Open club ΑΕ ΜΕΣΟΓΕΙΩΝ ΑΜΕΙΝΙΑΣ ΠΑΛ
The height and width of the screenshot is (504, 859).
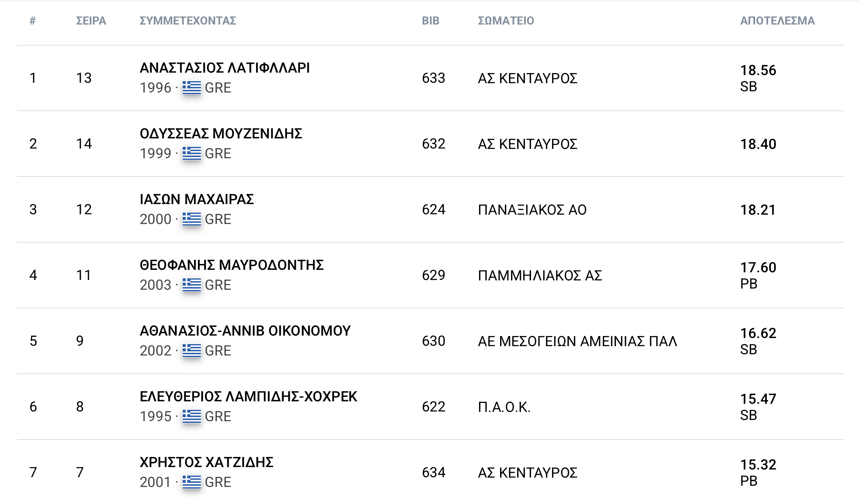coord(577,341)
